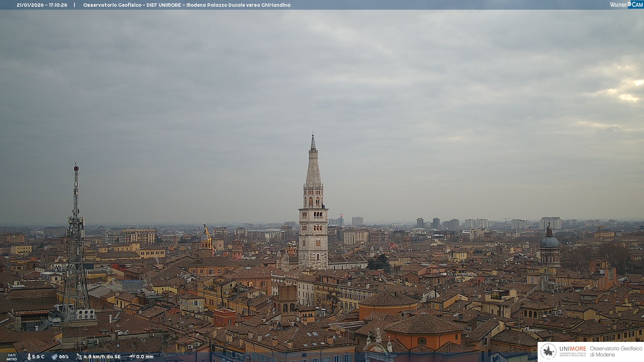The width and height of the screenshot is (644, 362).
Task: Click the DATI METEO label
Action: click(12, 357)
